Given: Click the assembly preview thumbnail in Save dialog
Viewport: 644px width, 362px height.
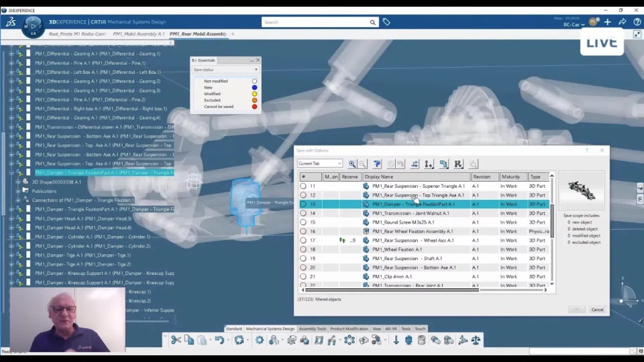Looking at the screenshot, I should 581,190.
